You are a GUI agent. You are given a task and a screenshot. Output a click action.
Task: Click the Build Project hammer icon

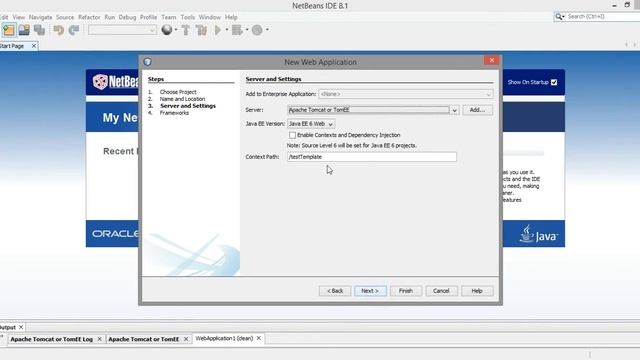[x=186, y=30]
